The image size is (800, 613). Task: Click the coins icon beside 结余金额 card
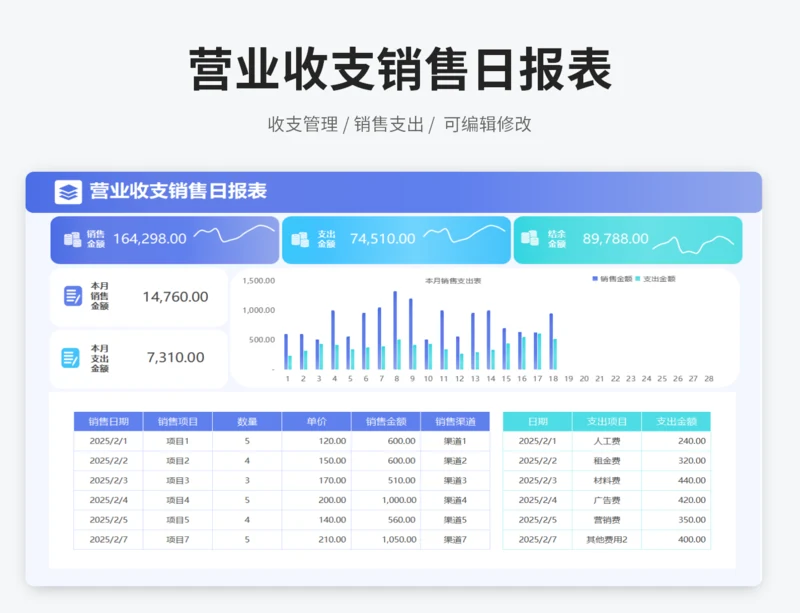530,238
